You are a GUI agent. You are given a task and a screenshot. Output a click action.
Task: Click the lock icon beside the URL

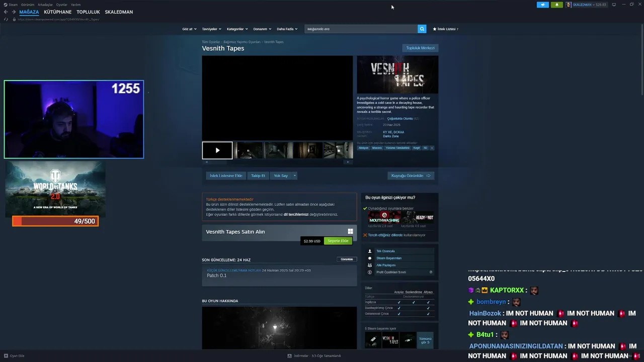(14, 19)
